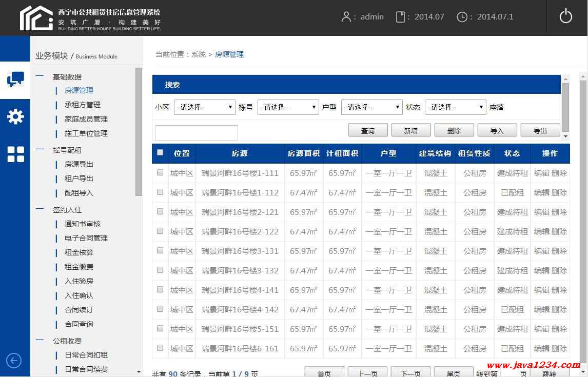
Task: Click the 座落 text input field
Action: [196, 133]
